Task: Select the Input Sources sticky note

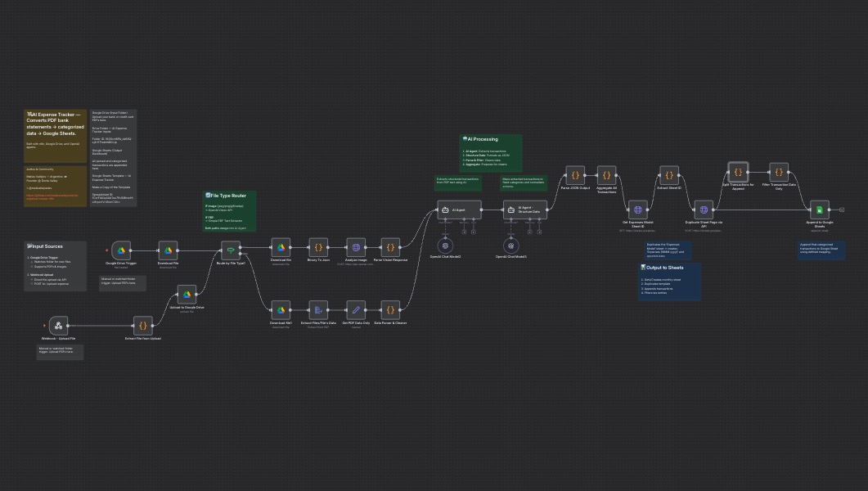Action: coord(56,266)
